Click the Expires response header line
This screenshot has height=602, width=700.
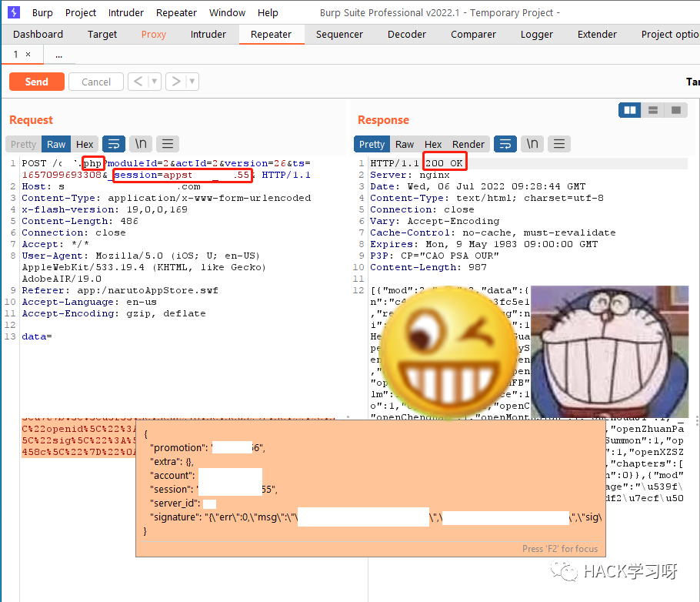click(x=484, y=244)
